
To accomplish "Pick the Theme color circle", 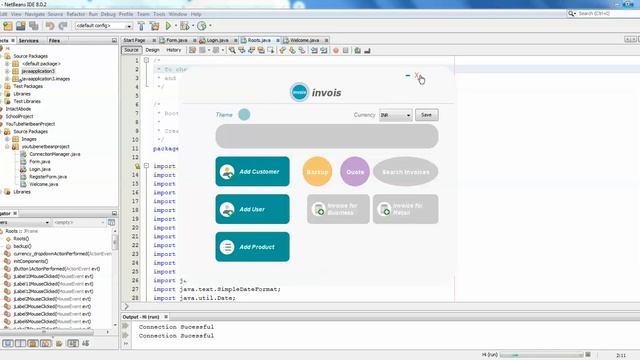I will tap(244, 115).
